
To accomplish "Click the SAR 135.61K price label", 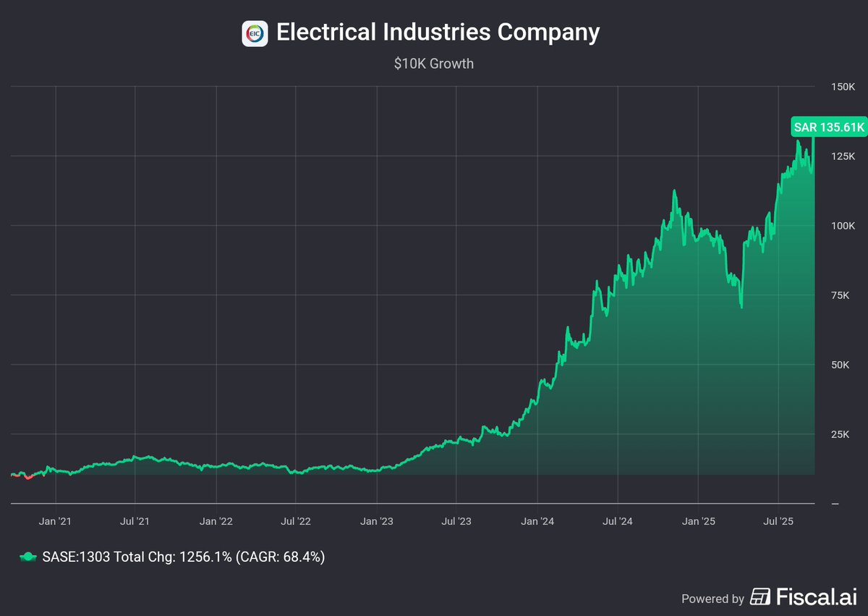I will [x=828, y=127].
